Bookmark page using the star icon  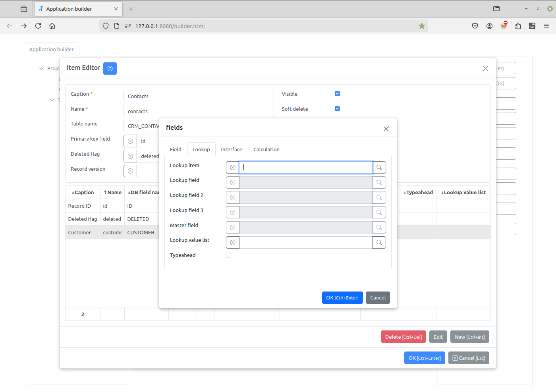click(422, 26)
